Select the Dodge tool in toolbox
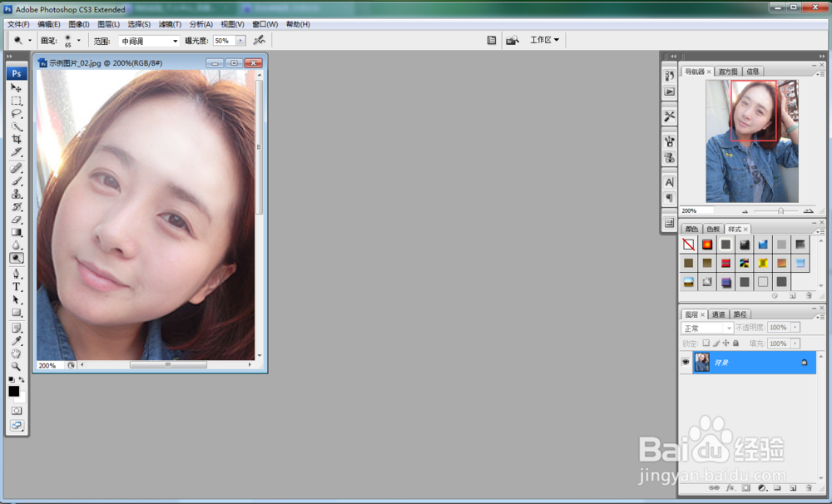The height and width of the screenshot is (504, 832). (17, 258)
